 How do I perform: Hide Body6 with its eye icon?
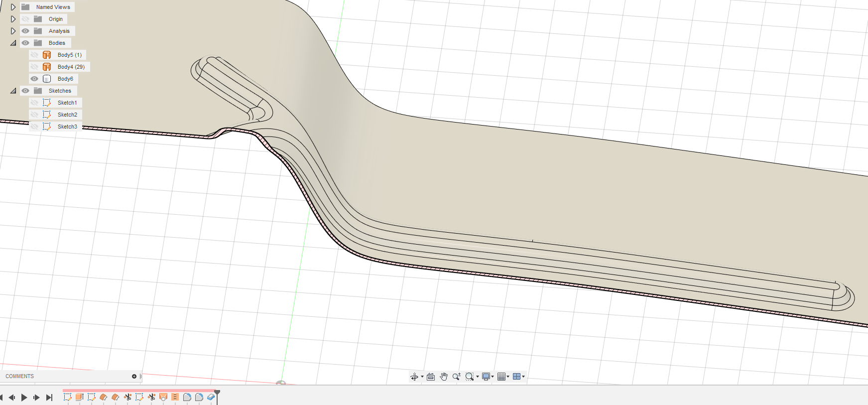point(34,79)
